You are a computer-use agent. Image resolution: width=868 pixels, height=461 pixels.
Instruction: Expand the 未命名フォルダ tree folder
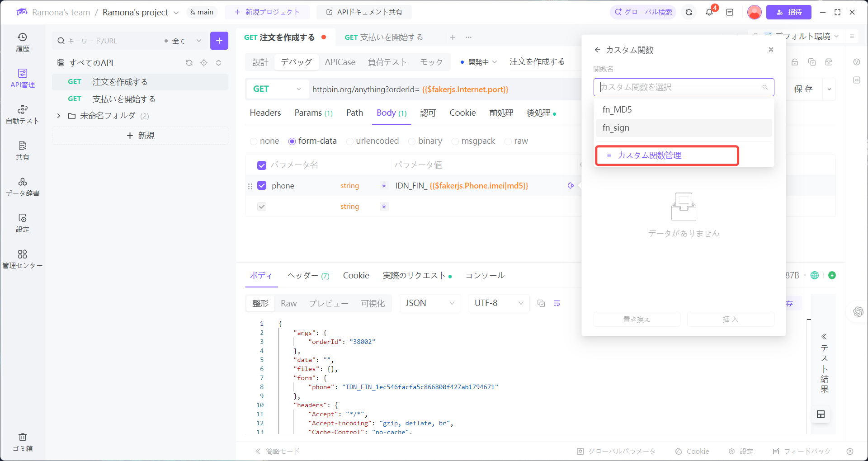click(x=58, y=116)
